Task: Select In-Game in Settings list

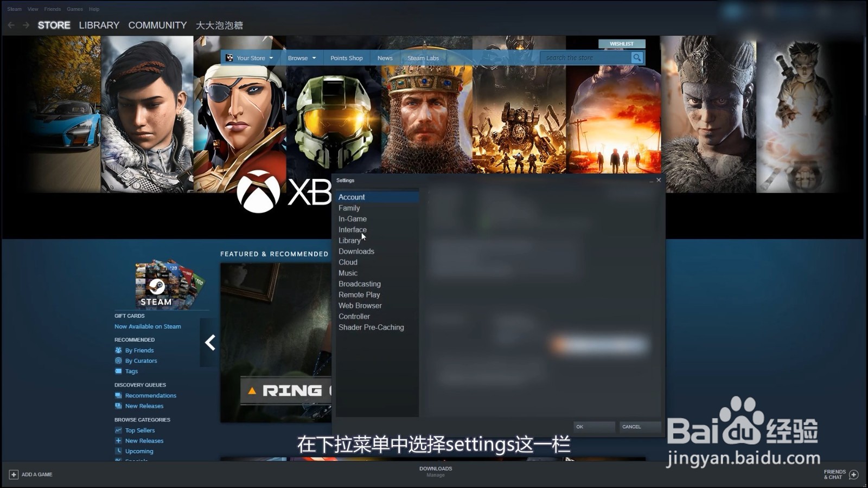Action: click(x=377, y=219)
